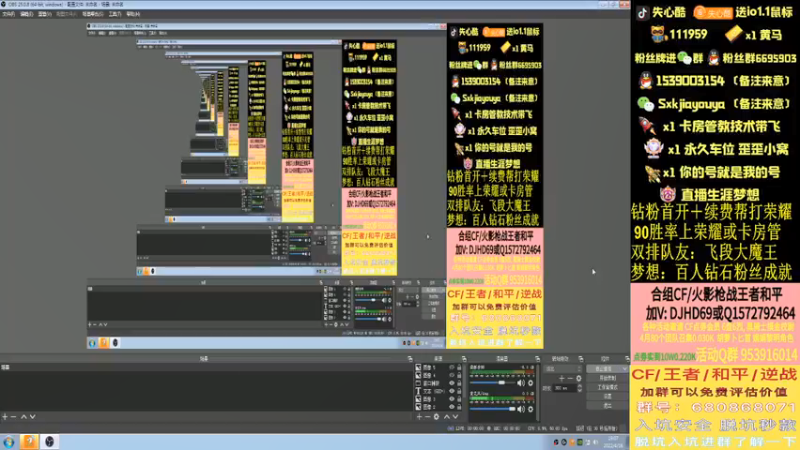Increase the transition duration with the up arrow
Image resolution: width=800 pixels, height=450 pixels.
tap(579, 386)
